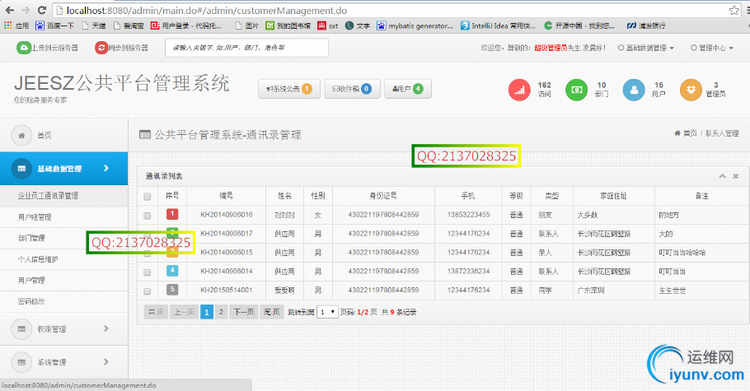
Task: Click the 尾页 last page button
Action: (273, 312)
